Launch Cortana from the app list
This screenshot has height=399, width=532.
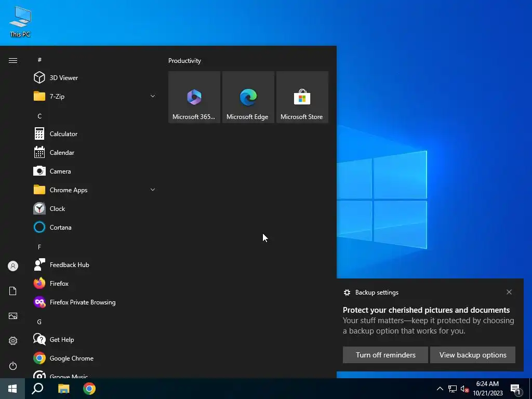(x=95, y=228)
